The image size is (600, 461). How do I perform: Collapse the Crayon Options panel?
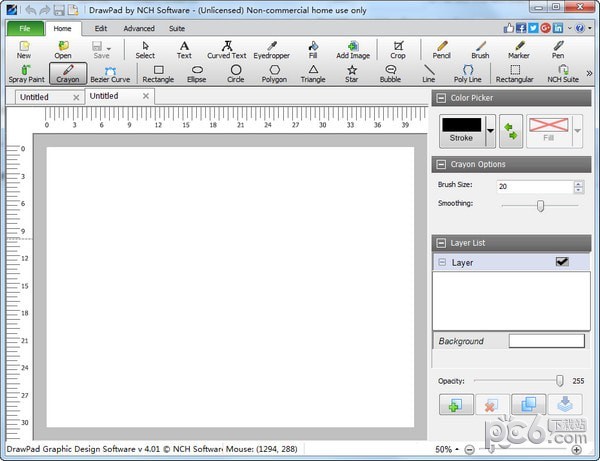coord(441,164)
